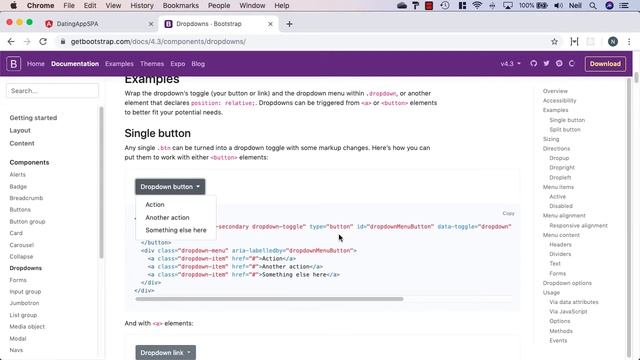Reload the page with the refresh icon

pos(43,42)
